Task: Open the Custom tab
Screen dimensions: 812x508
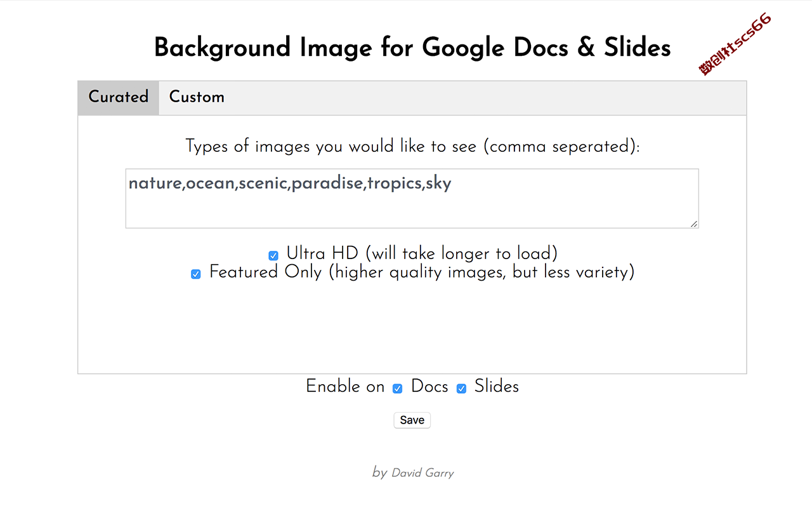Action: [197, 98]
